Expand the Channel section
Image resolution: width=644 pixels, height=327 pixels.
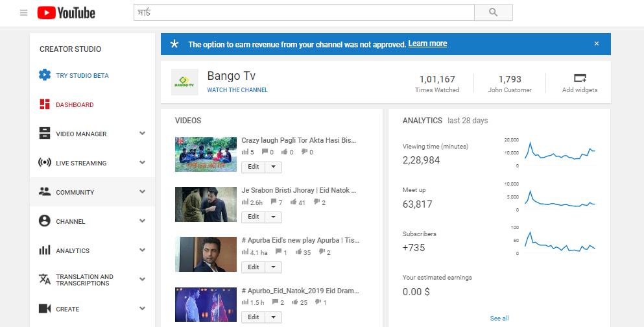pyautogui.click(x=142, y=221)
